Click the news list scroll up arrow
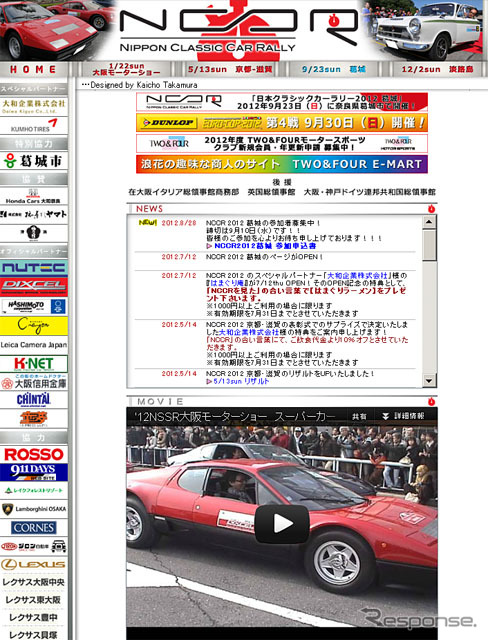The image size is (488, 640). point(429,222)
